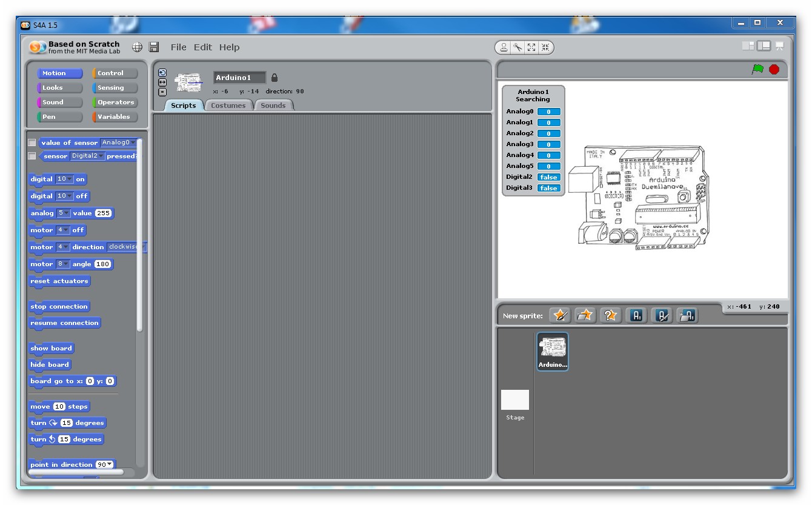Enter presentation mode

point(779,46)
